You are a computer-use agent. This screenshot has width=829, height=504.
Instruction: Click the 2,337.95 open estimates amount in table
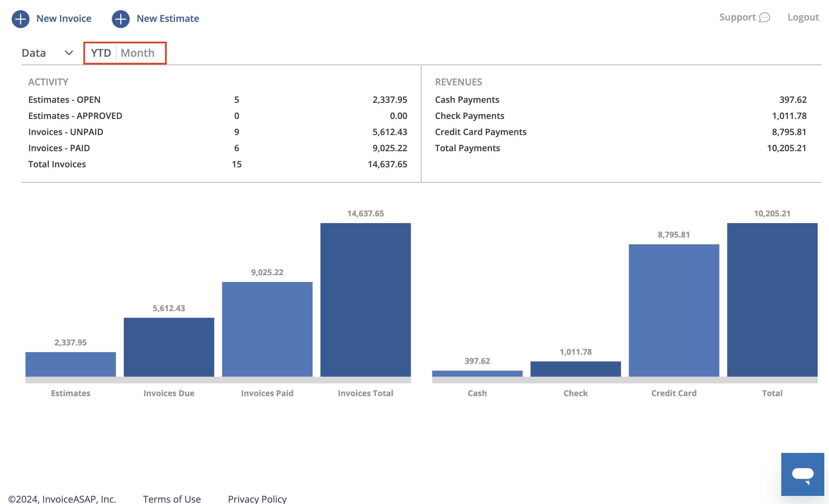(x=390, y=99)
